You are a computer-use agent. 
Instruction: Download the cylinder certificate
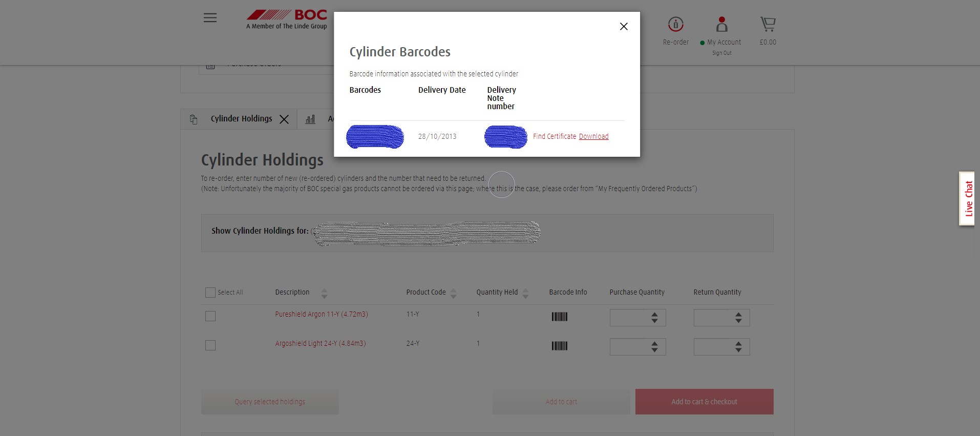(x=593, y=136)
